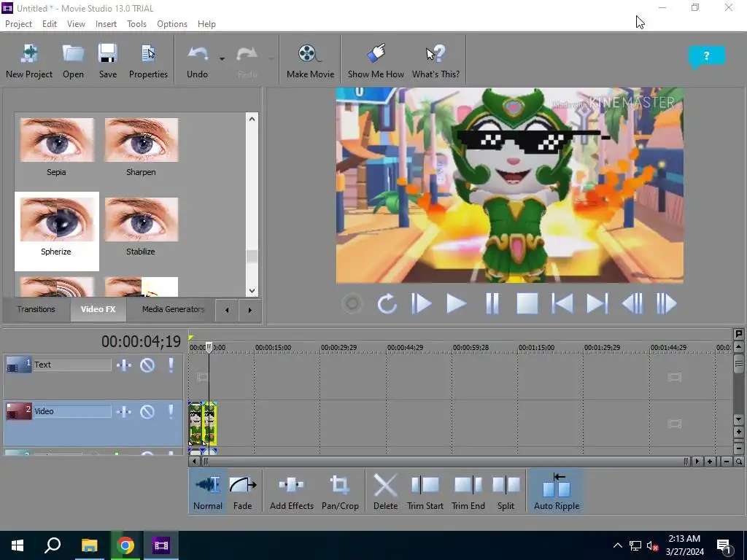Click Trim End button
The image size is (747, 560).
tap(468, 491)
